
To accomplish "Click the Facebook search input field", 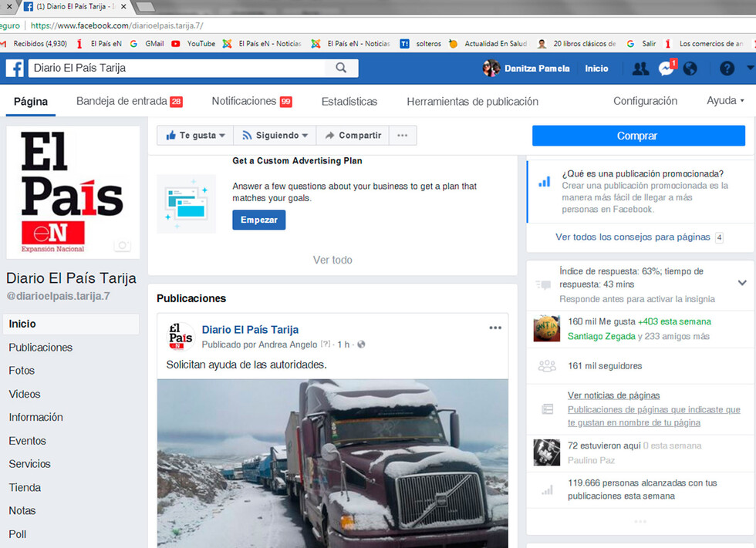I will tap(178, 68).
